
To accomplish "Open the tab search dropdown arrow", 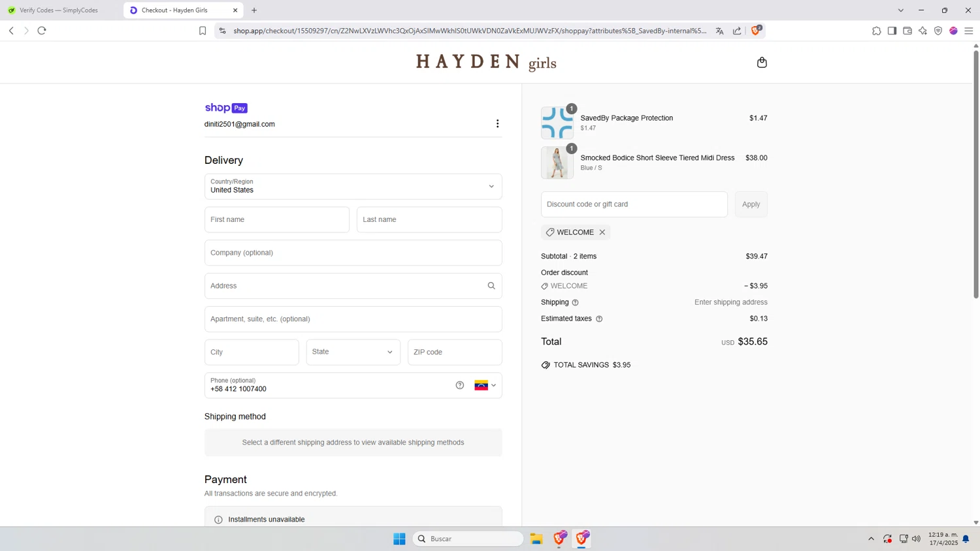I will coord(900,10).
